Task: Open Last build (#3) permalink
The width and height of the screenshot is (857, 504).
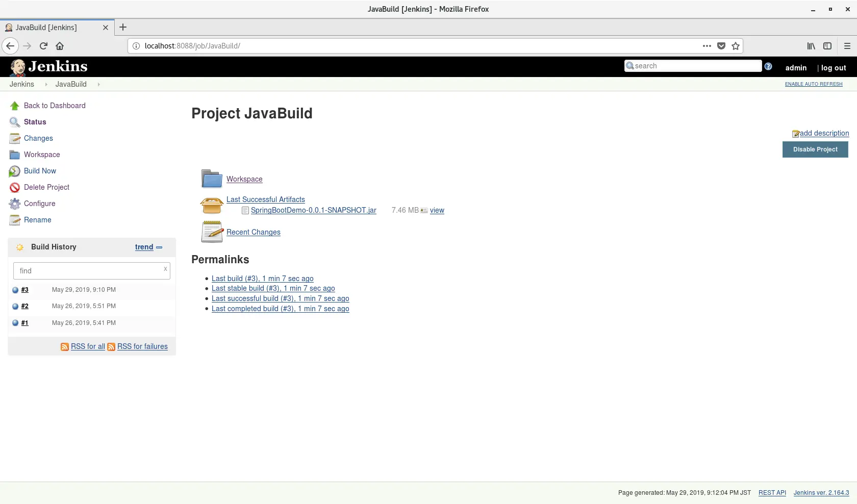Action: pos(263,279)
